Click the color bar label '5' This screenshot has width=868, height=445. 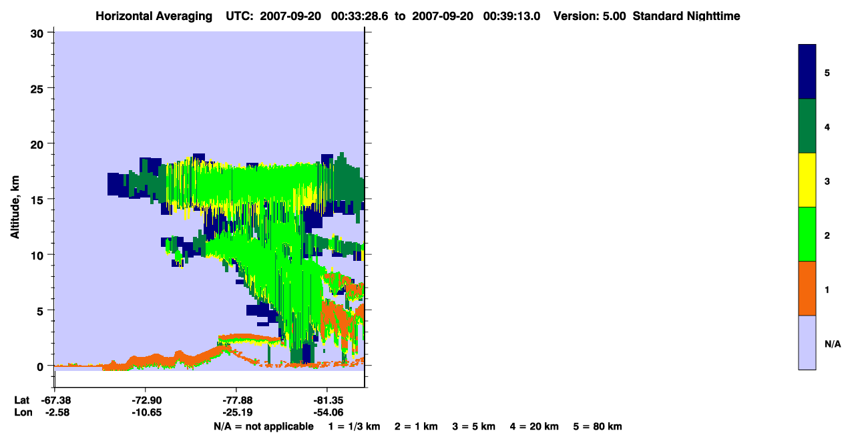coord(827,73)
